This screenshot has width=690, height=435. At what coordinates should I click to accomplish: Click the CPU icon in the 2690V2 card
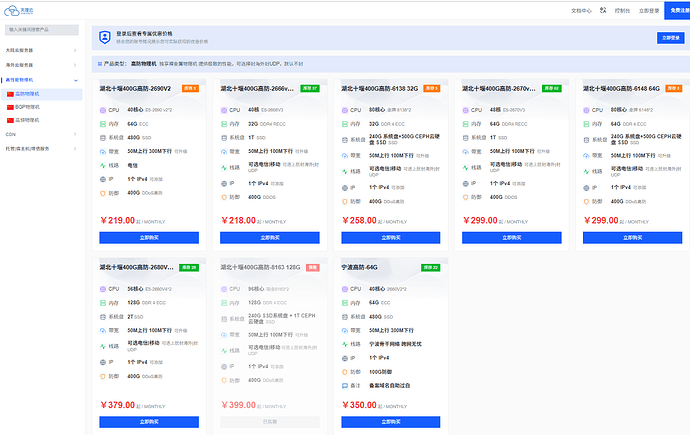click(x=103, y=110)
